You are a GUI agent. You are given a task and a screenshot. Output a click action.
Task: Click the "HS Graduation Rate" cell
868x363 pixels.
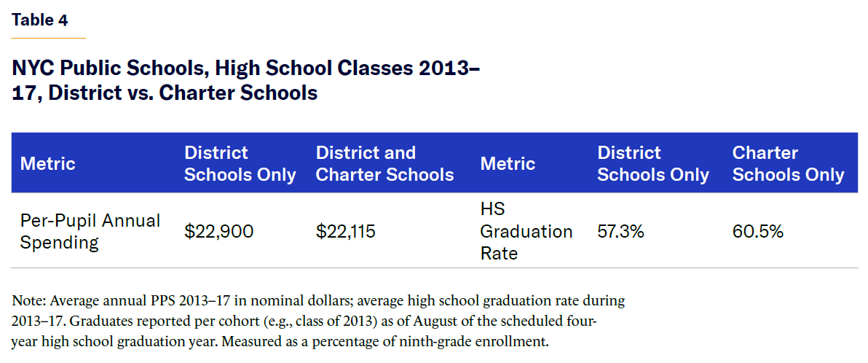click(x=526, y=232)
